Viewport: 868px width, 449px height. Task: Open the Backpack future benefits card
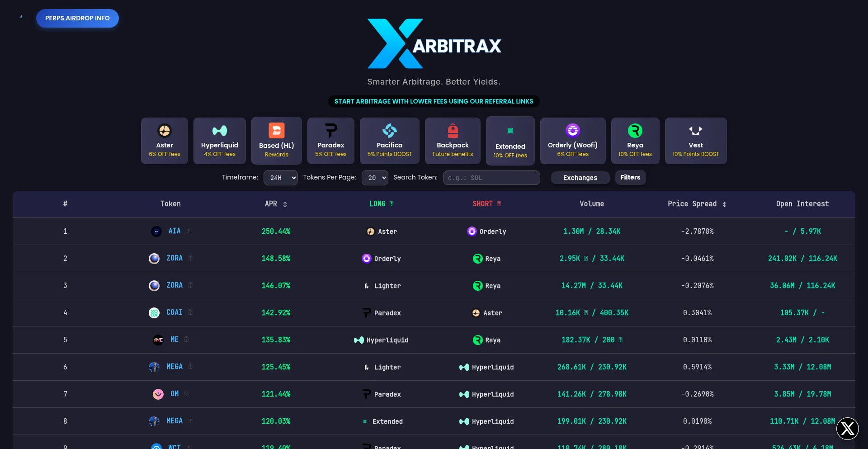[x=453, y=141]
